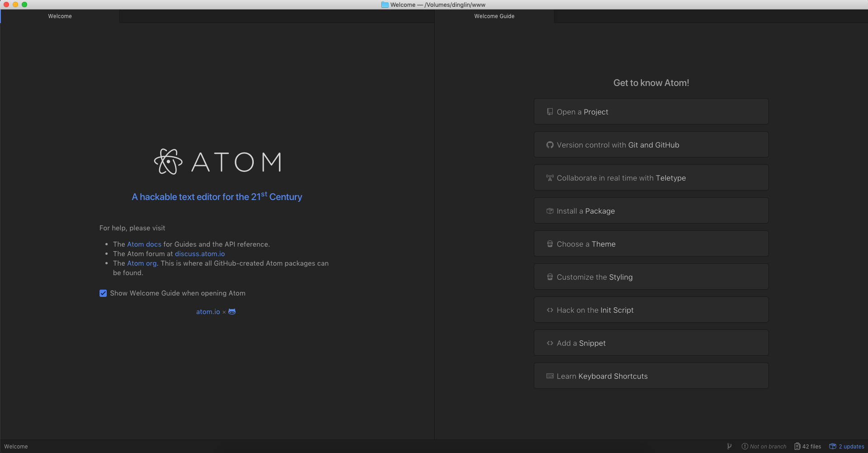Screen dimensions: 868x453
Task: Click the book icon on Open a Project
Action: pos(550,112)
